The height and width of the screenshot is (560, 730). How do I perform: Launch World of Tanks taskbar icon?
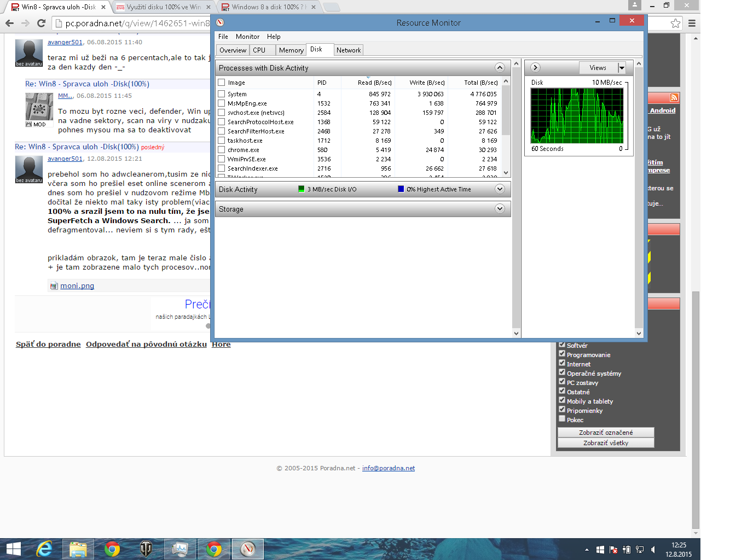(146, 549)
